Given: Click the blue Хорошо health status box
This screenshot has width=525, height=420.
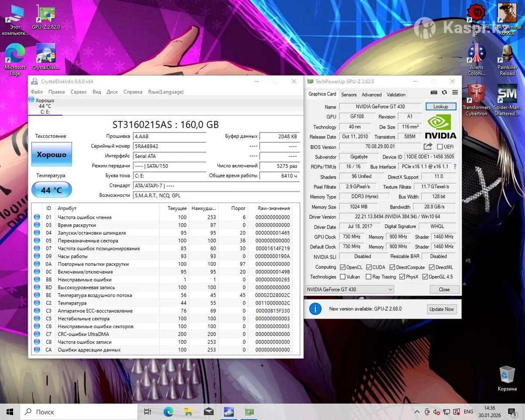Looking at the screenshot, I should (x=52, y=154).
